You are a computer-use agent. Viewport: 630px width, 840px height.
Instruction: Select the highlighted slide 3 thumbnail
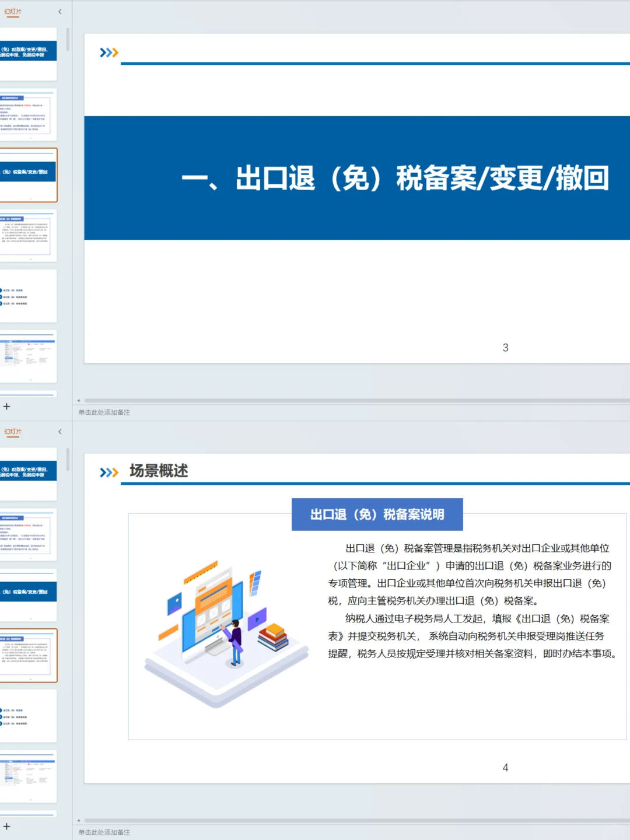pos(28,174)
